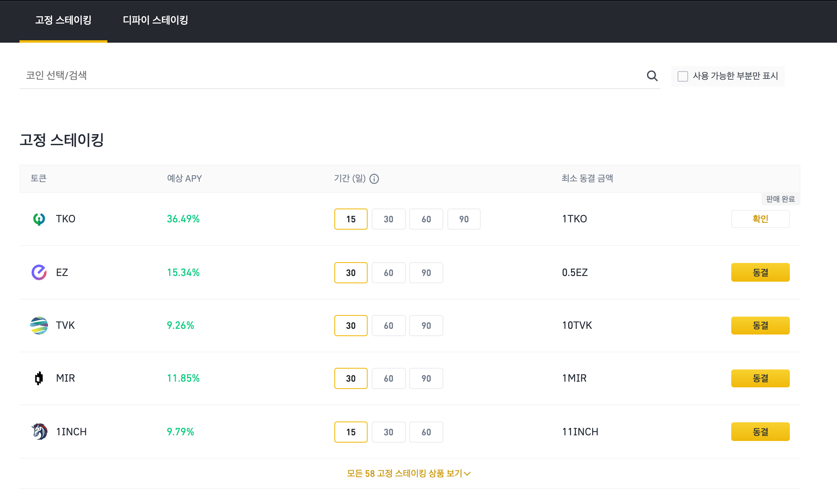Screen dimensions: 837x504
Task: Switch to 디파이 스테이킹 tab
Action: (x=155, y=20)
